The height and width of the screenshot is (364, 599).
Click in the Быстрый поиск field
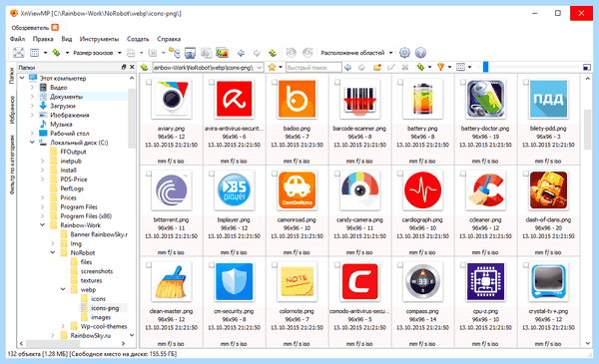click(313, 68)
